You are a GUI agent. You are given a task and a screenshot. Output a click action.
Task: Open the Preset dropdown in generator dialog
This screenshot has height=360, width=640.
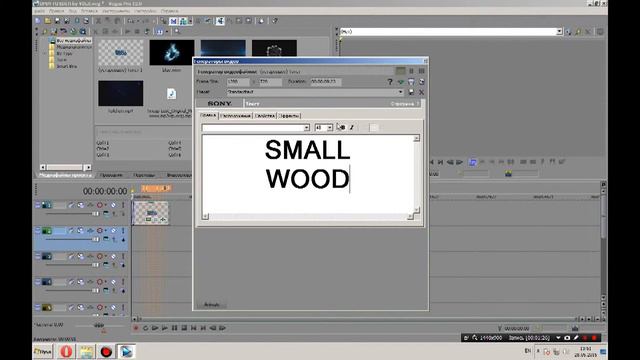click(x=400, y=92)
